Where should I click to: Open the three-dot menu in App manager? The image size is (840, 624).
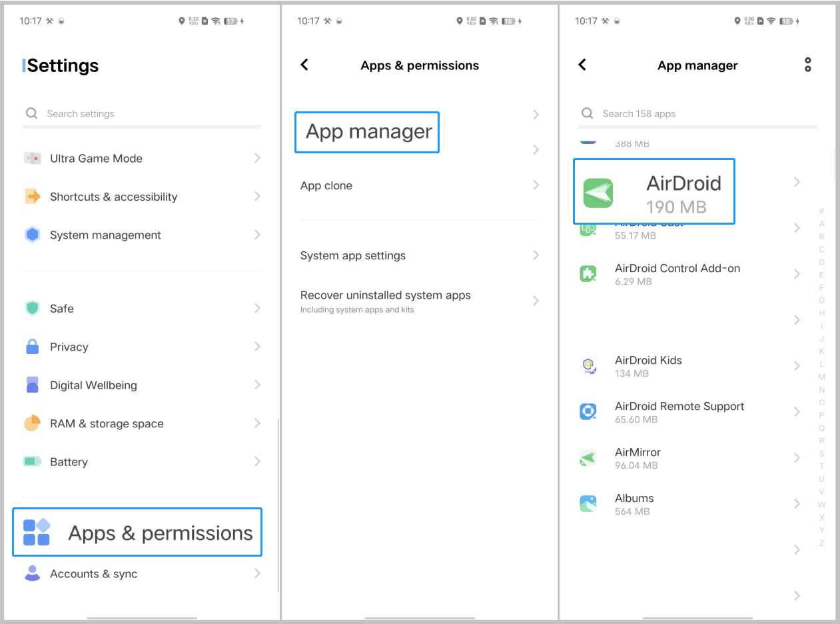point(808,65)
